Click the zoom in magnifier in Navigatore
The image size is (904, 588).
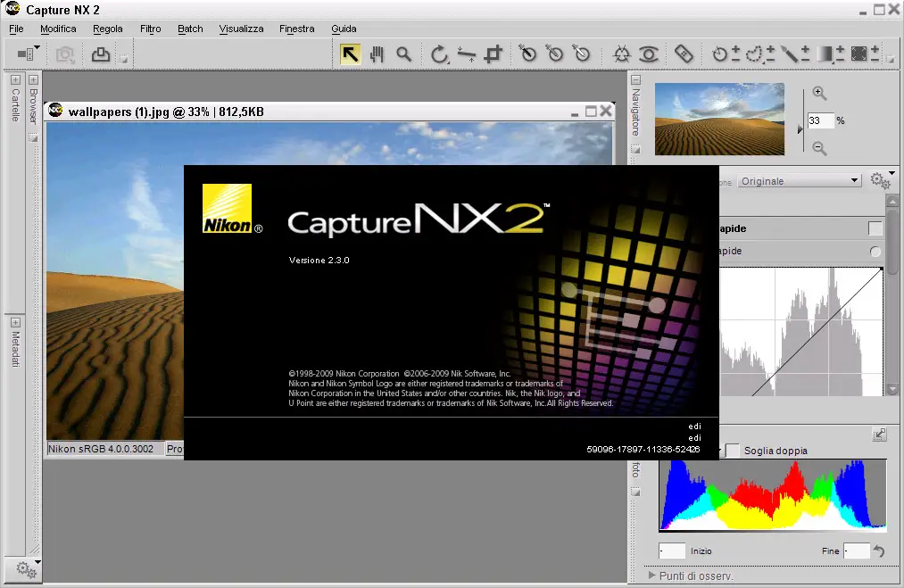[819, 94]
